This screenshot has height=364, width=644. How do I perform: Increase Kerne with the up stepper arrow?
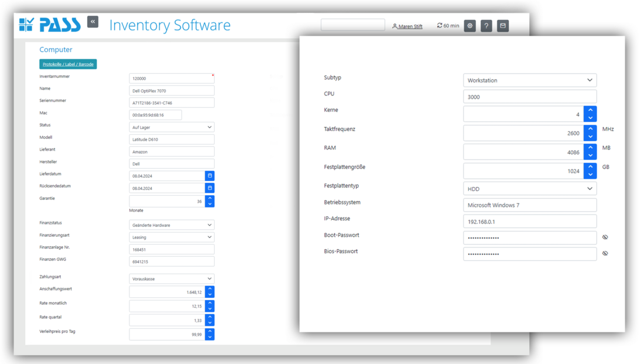tap(590, 110)
